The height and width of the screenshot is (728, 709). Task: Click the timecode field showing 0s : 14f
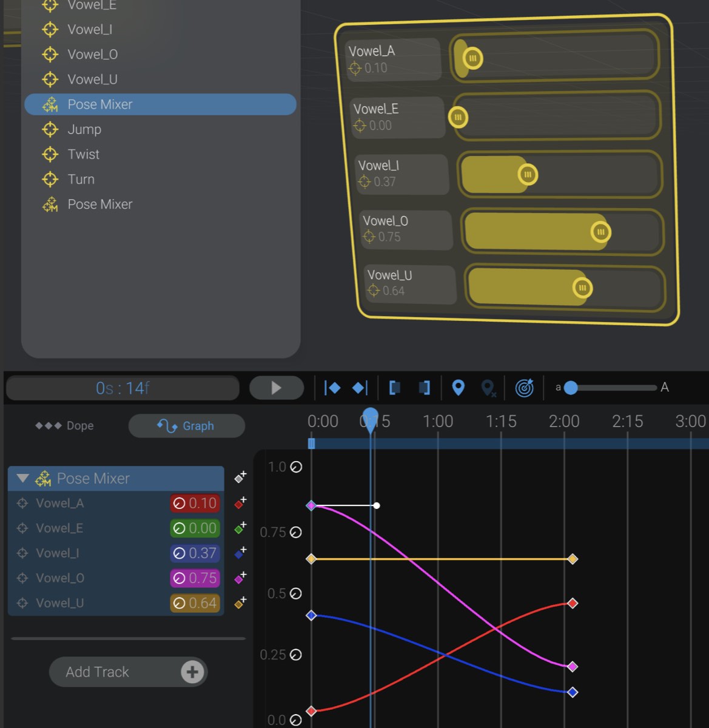122,387
